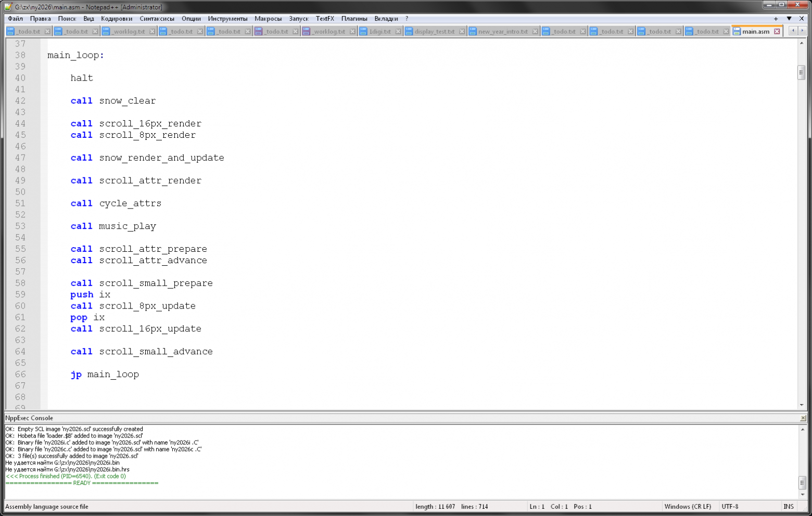Close the NppExec Console panel with its X

(804, 418)
